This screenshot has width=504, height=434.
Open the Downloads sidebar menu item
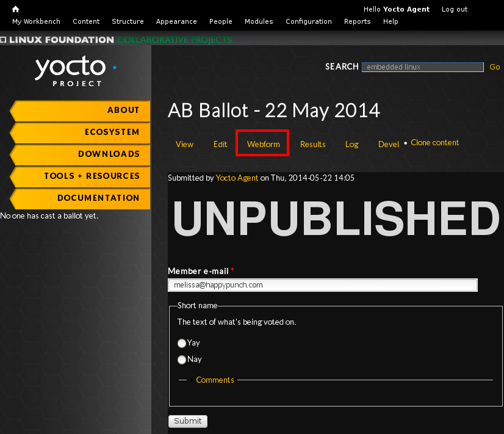81,154
